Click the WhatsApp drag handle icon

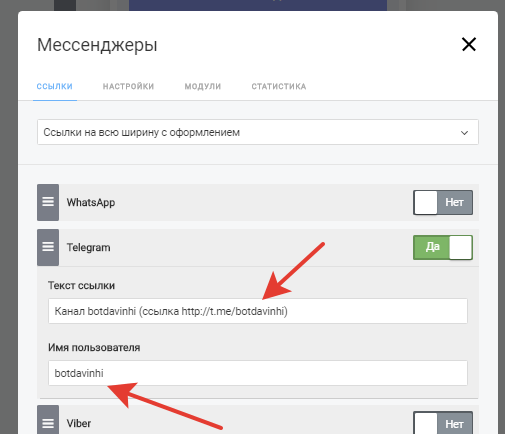48,202
